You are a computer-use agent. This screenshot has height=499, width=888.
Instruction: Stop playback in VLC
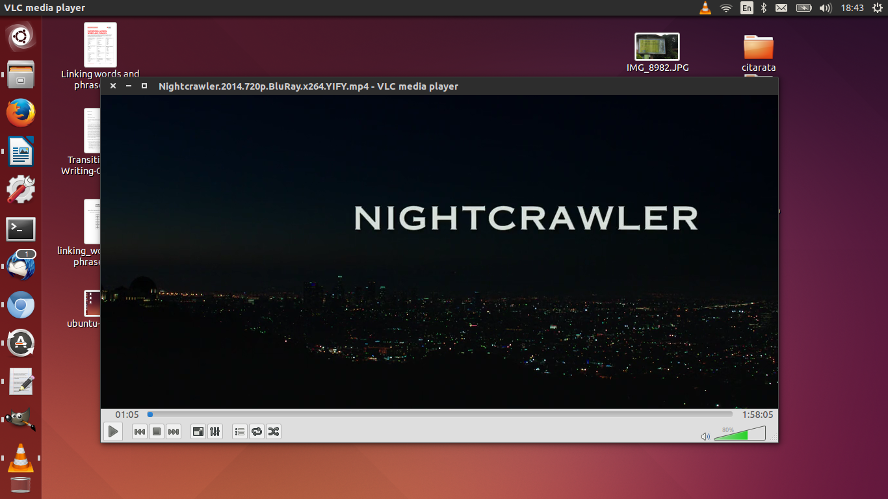[157, 432]
